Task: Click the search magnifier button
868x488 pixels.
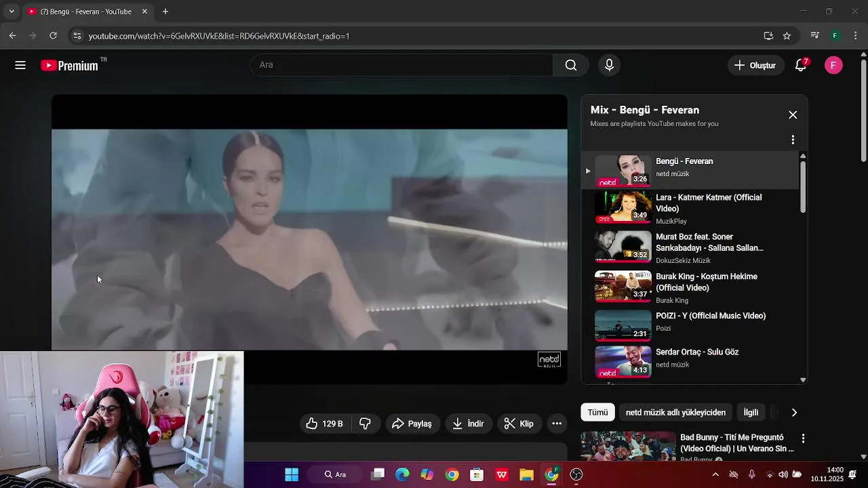Action: click(x=571, y=65)
